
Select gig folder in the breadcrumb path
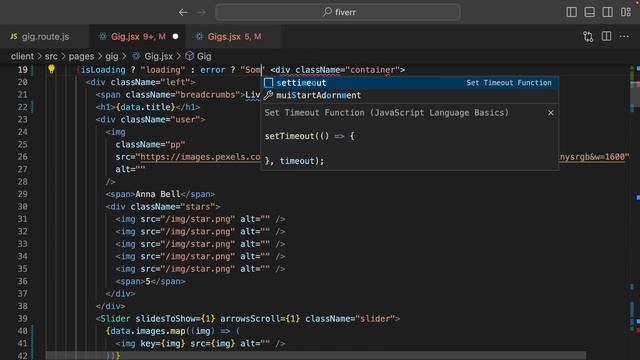tap(111, 56)
